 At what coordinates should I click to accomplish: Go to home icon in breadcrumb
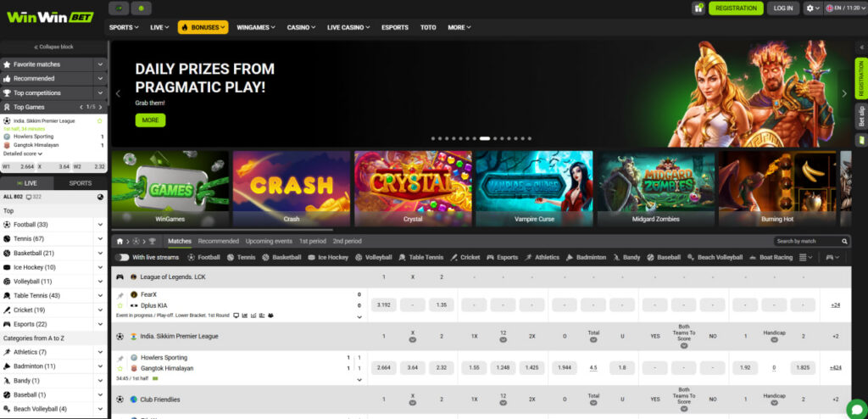[x=120, y=242]
